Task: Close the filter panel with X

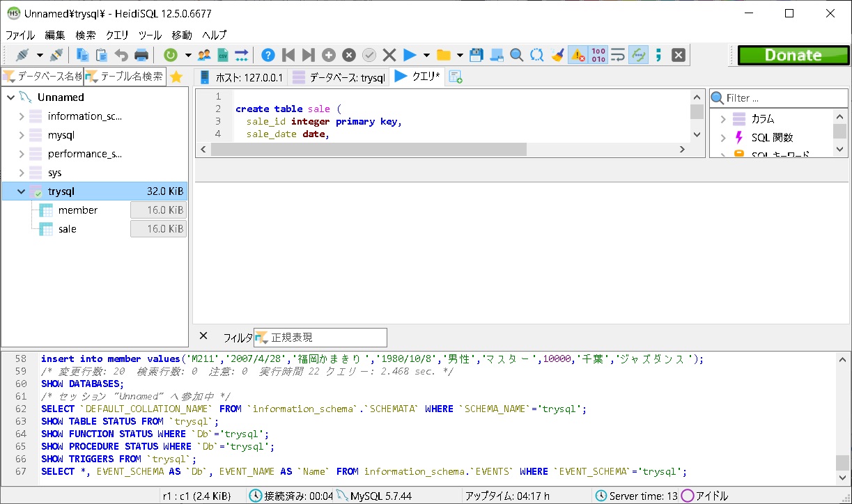Action: [203, 336]
